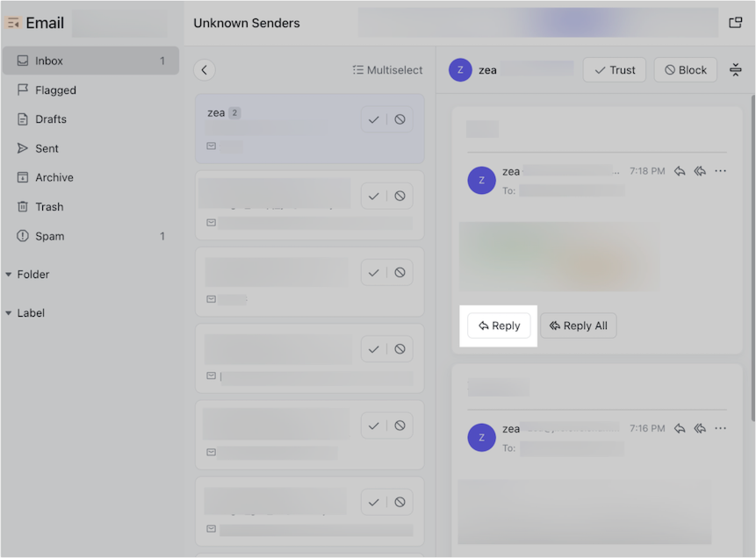
Task: Go back from Unknown Senders list
Action: (205, 70)
